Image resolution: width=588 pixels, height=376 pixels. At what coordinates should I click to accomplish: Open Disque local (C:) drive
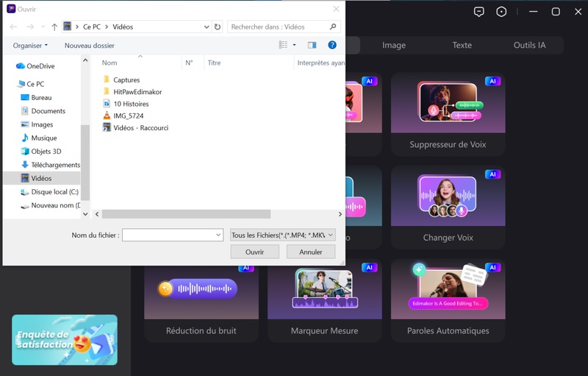(x=49, y=192)
